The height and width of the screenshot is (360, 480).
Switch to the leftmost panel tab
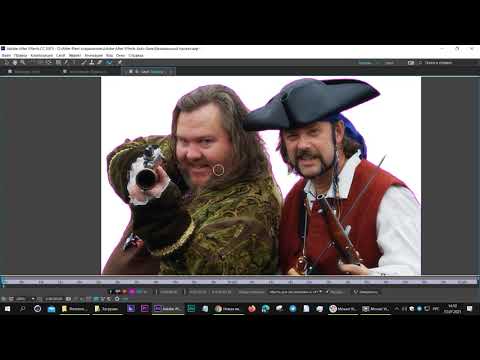point(25,71)
